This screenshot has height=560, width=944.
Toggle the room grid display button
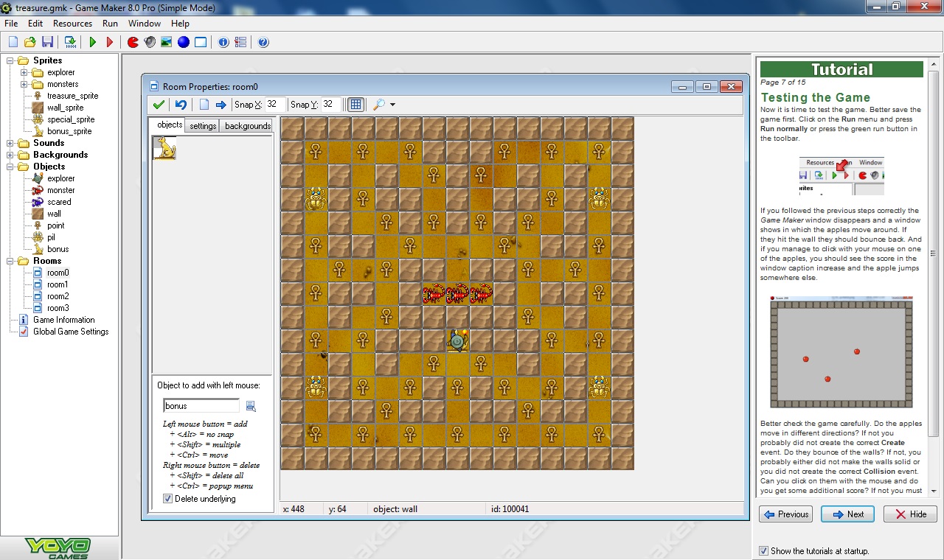pyautogui.click(x=355, y=105)
